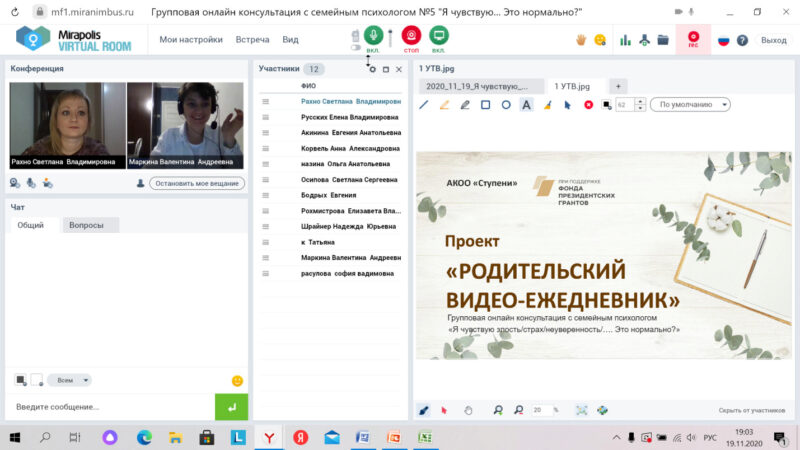This screenshot has width=800, height=450.
Task: Select the pencil drawing tool
Action: [465, 105]
